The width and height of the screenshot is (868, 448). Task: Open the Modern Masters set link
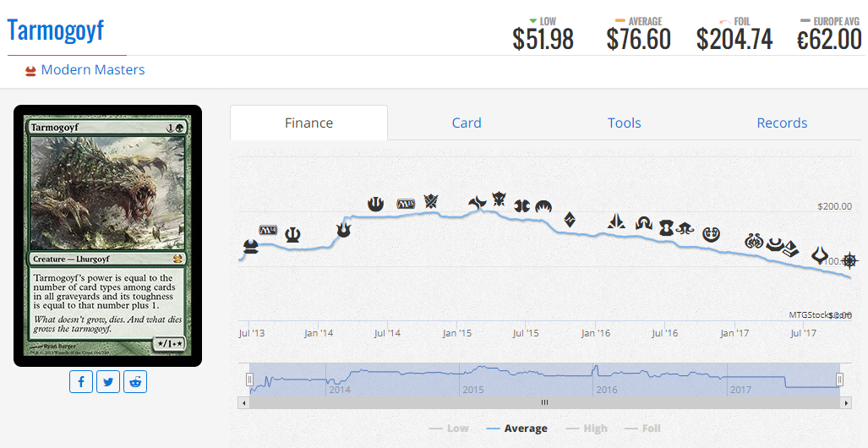pos(93,70)
